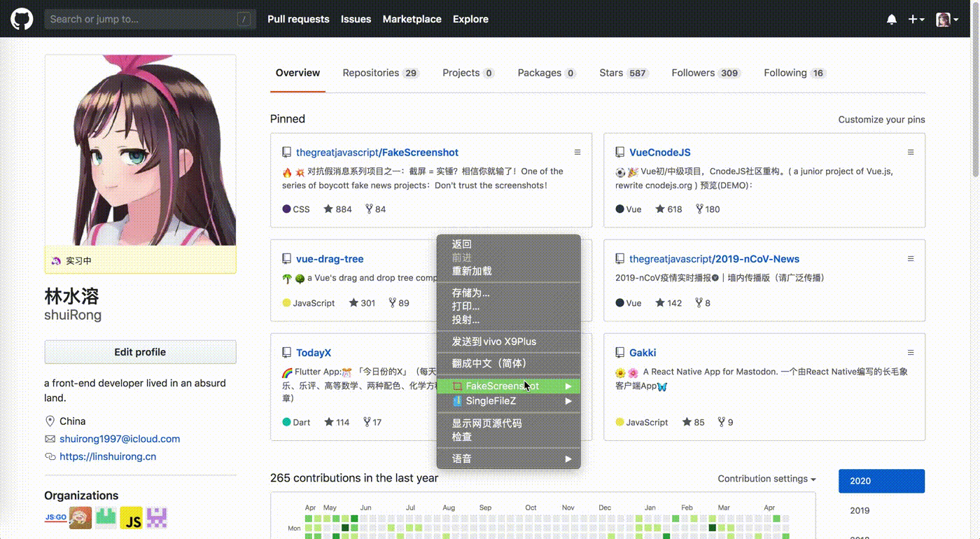The image size is (980, 539).
Task: Open the notifications bell
Action: 891,20
